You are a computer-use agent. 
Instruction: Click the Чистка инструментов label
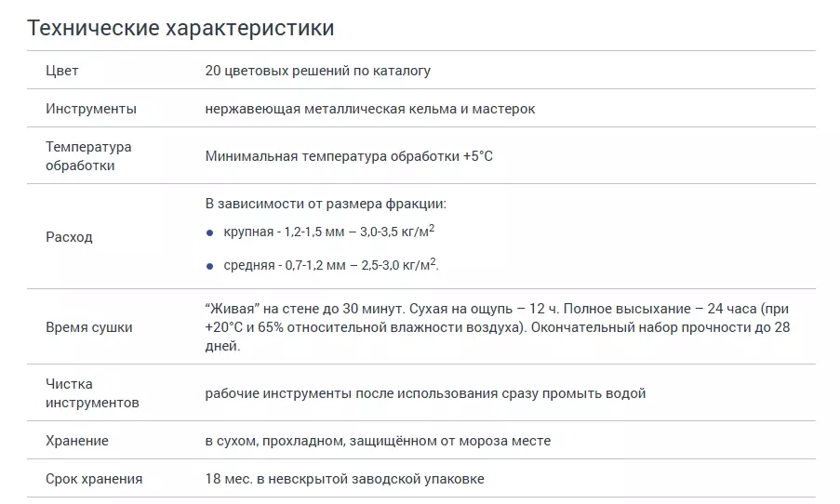[92, 393]
